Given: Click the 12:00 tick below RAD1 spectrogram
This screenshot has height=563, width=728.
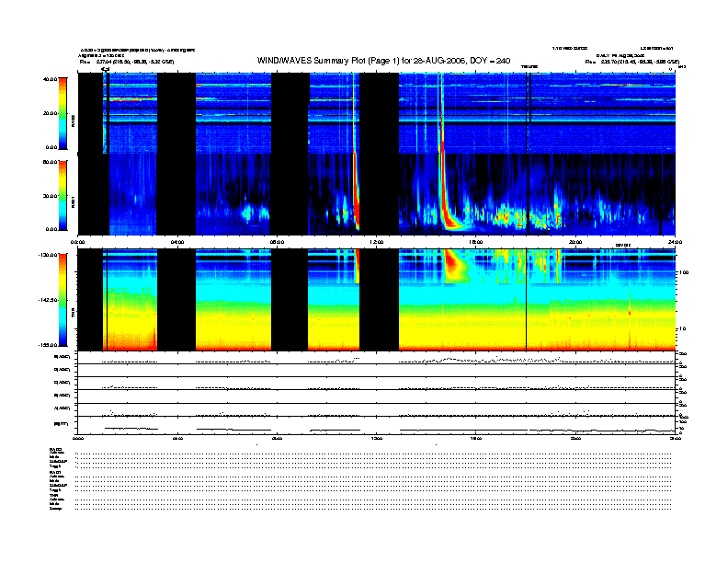Looking at the screenshot, I should tap(377, 242).
